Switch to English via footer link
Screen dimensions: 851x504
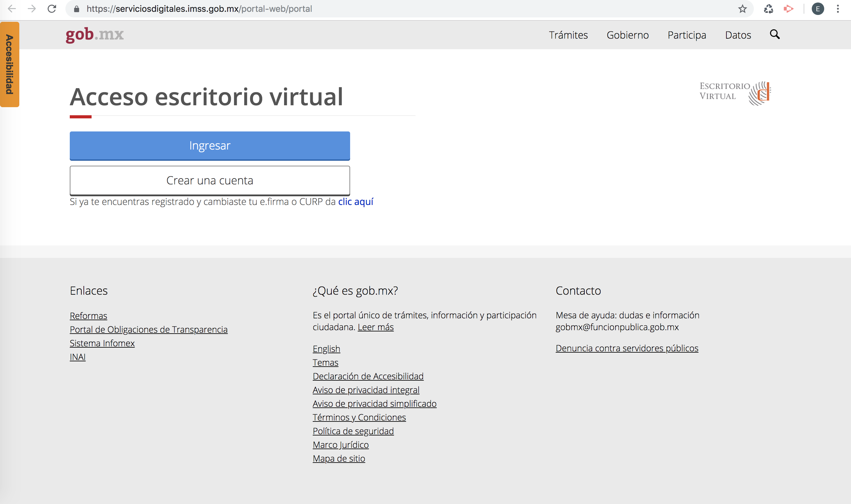(326, 349)
